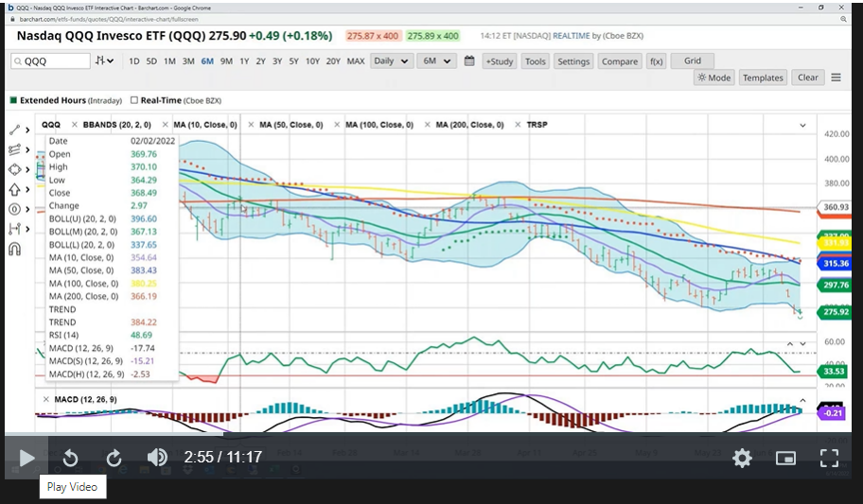Select the multi-line channel drawing tool
Screen dimensions: 863x504
[x=15, y=149]
